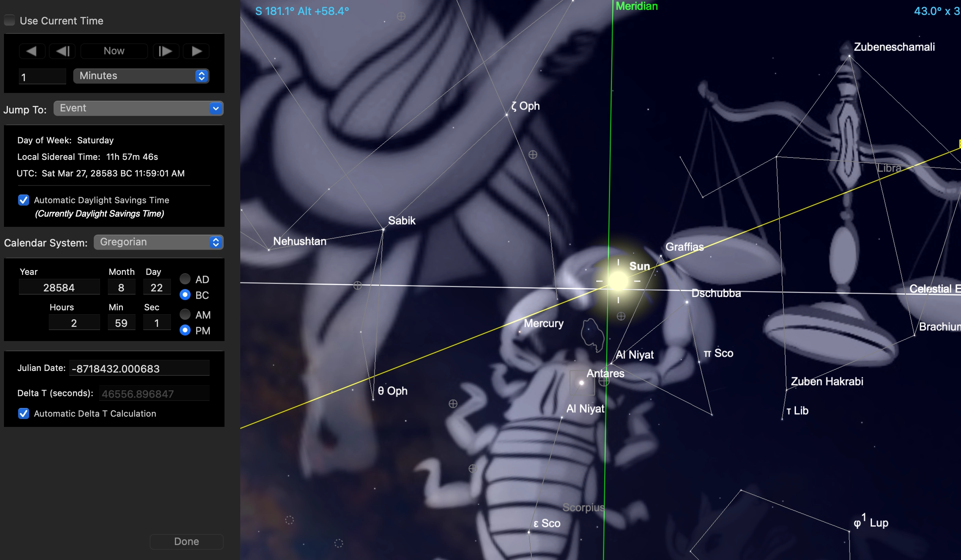Click the Julian Date value field
The width and height of the screenshot is (961, 560).
139,369
